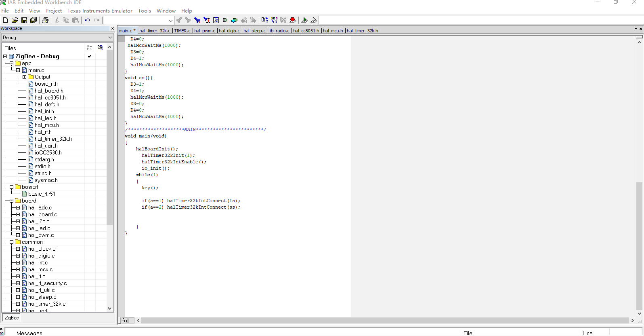Screen dimensions: 644x336
Task: Expand the hal_adc.c node
Action: [x=18, y=208]
